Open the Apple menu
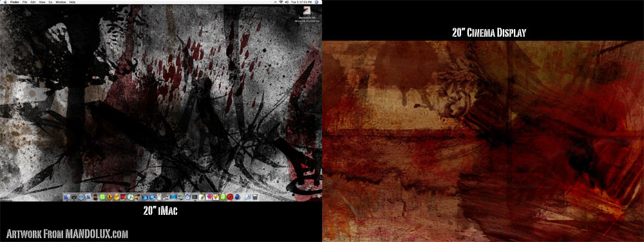 (5, 2)
